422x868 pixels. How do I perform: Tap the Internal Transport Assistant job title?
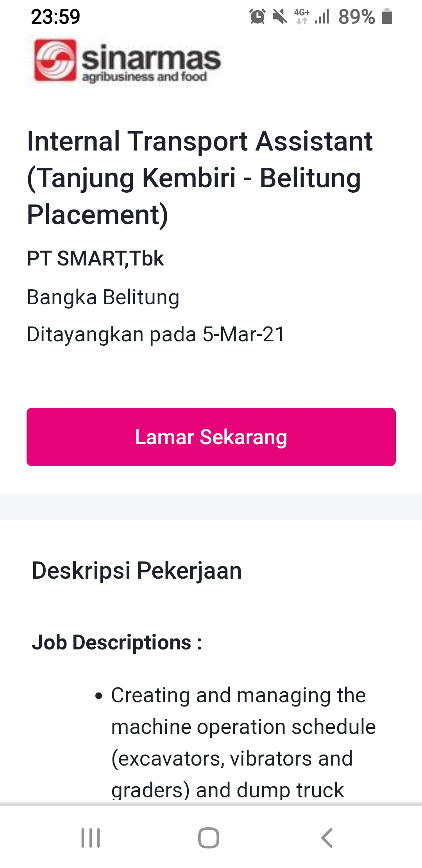[199, 178]
